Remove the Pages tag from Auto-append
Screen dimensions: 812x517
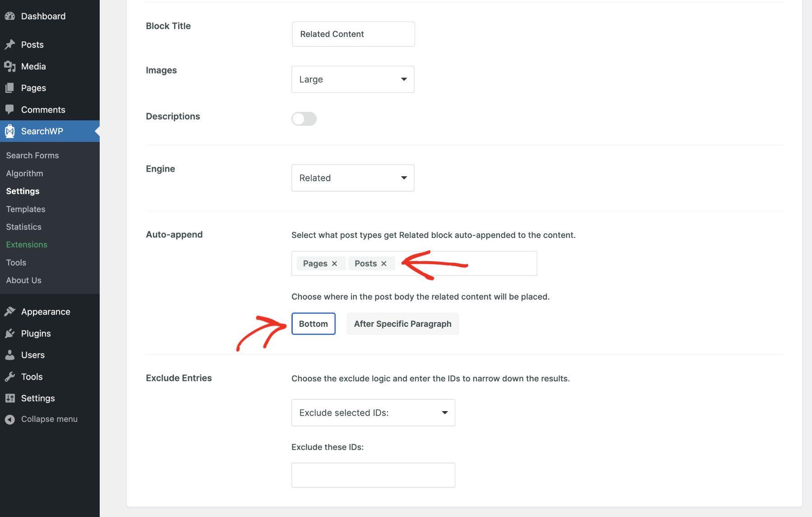(x=334, y=264)
